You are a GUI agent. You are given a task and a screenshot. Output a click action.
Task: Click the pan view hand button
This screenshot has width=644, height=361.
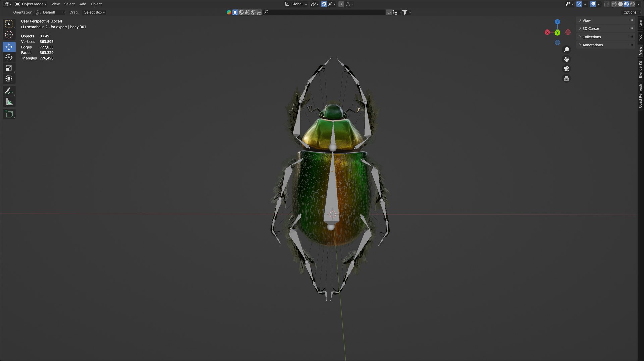566,59
